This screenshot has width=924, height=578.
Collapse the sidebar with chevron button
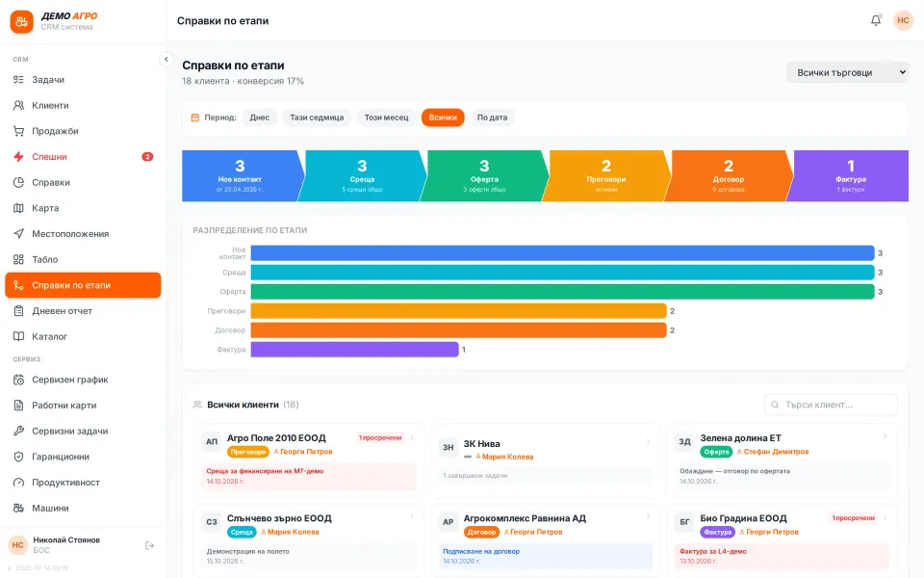(167, 59)
